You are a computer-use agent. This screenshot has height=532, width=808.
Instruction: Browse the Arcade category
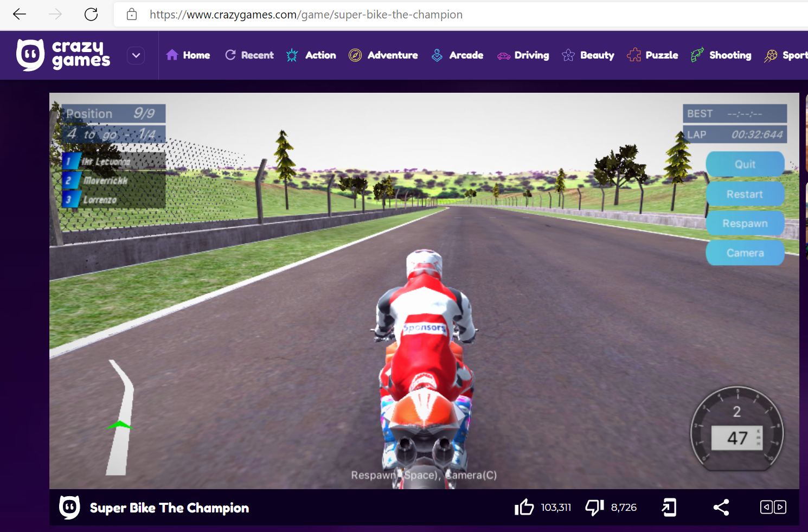[x=457, y=55]
